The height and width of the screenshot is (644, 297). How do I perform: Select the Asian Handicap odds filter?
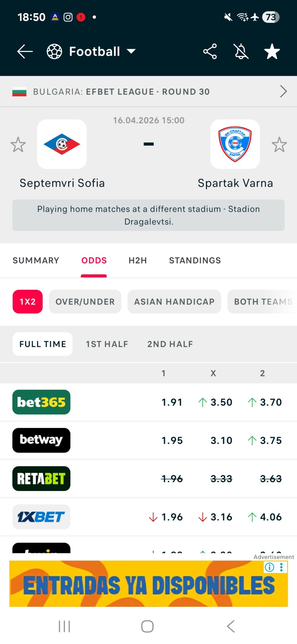[174, 302]
